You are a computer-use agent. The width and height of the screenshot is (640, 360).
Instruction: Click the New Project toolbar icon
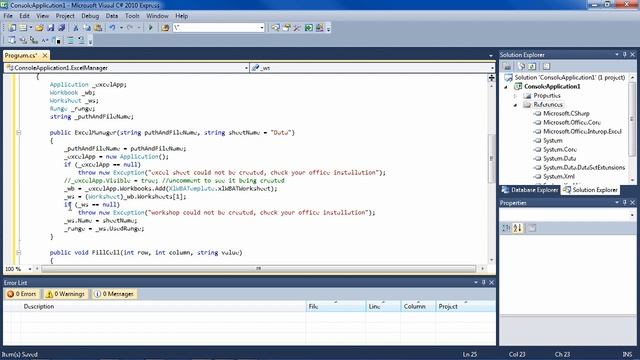click(12, 28)
